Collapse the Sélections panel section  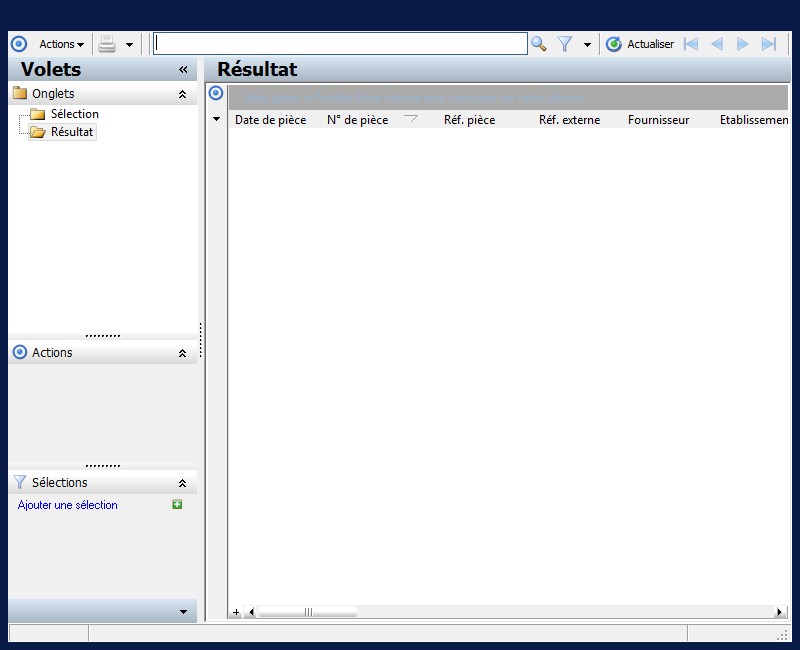(182, 483)
